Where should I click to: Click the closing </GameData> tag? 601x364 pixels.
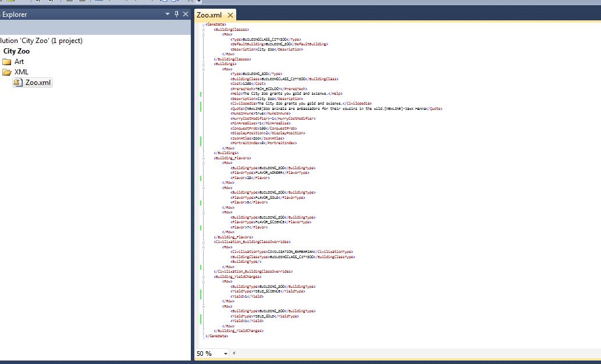[x=217, y=336]
